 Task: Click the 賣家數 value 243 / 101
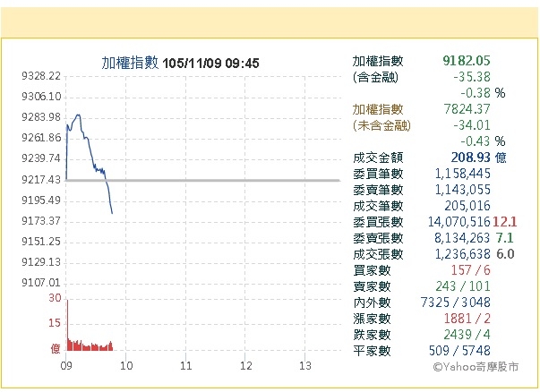tap(463, 286)
